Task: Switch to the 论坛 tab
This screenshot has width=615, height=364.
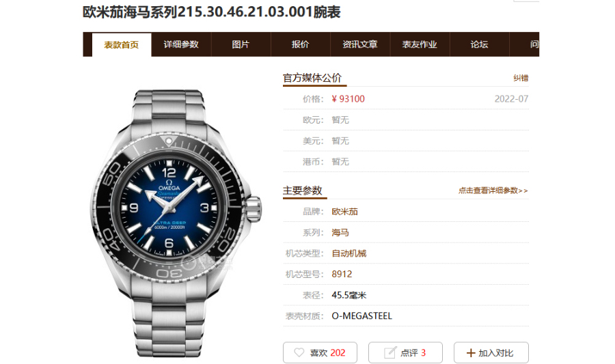Action: pyautogui.click(x=479, y=44)
